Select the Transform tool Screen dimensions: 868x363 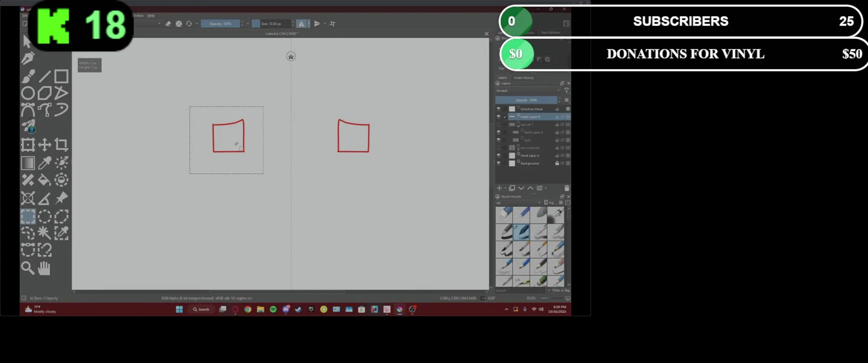(x=28, y=145)
